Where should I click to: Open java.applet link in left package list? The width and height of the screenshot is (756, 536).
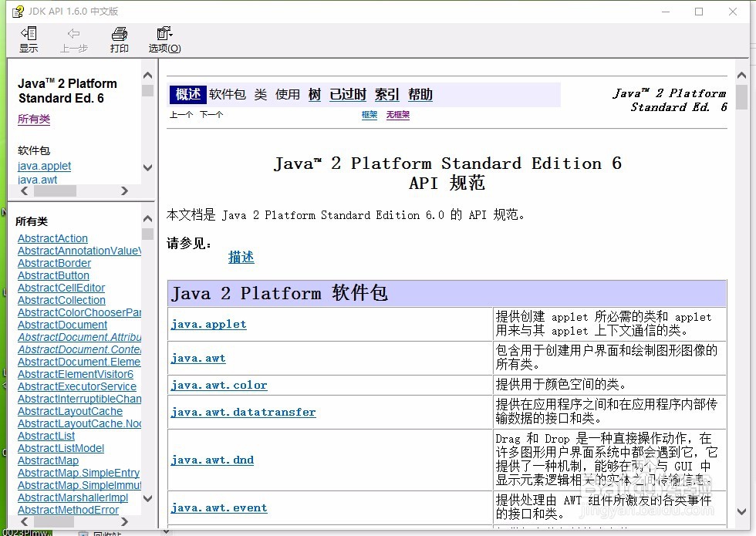[x=45, y=167]
